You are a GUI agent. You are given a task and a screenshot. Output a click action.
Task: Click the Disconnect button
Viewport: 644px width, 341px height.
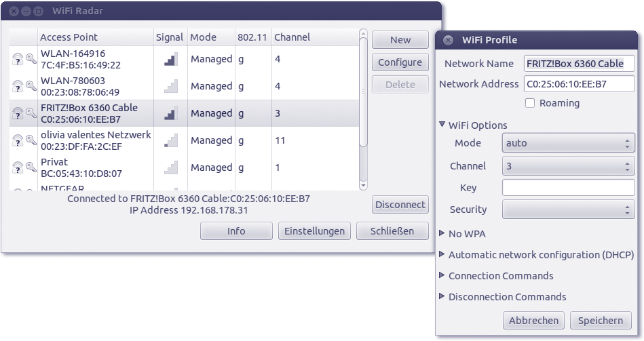[x=400, y=204]
